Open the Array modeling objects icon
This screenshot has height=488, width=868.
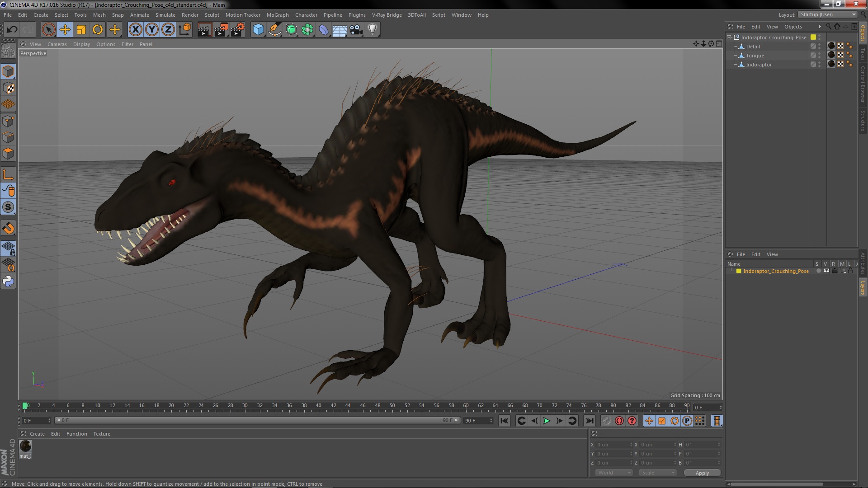tap(307, 30)
